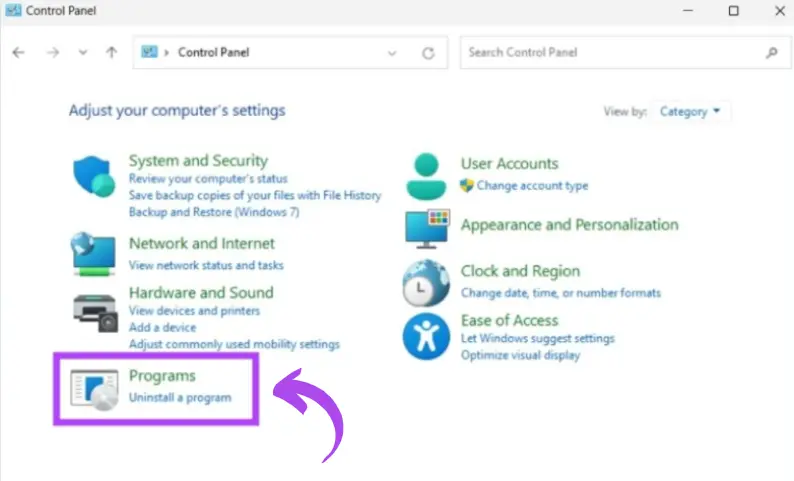
Task: Click Uninstall a program link
Action: (180, 397)
